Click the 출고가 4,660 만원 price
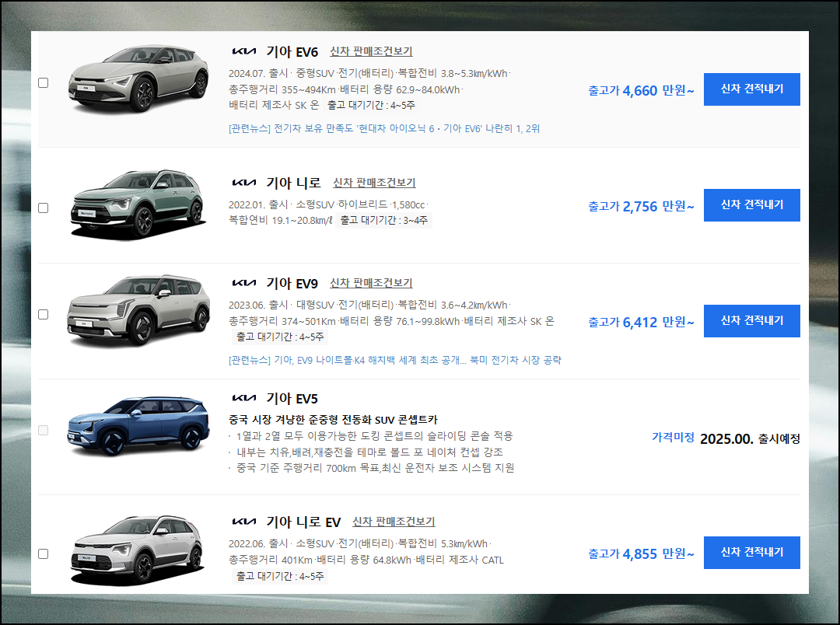 tap(641, 90)
